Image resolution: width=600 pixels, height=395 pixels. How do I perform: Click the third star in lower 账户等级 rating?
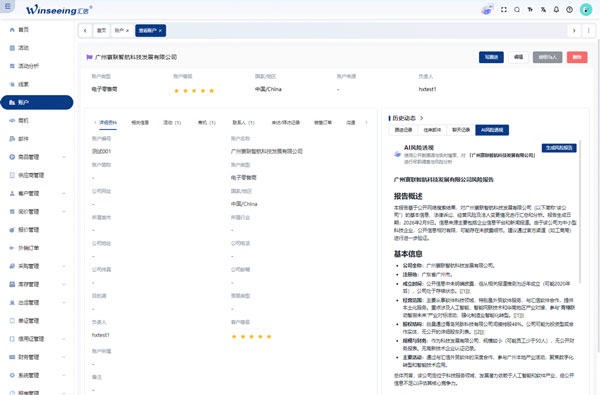click(x=251, y=336)
